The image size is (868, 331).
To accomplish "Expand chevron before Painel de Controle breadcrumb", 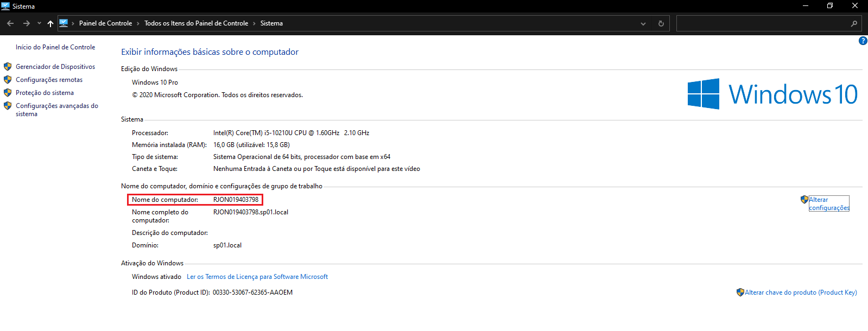I will (x=73, y=23).
